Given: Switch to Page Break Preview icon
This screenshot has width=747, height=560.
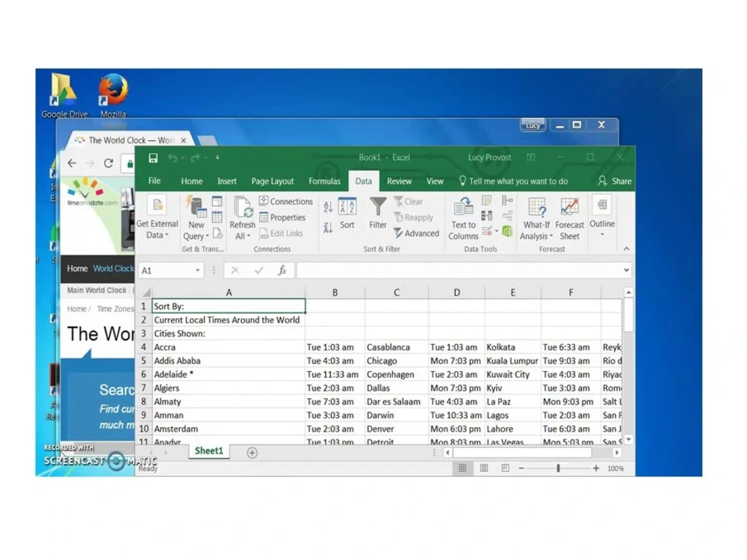Looking at the screenshot, I should point(506,468).
